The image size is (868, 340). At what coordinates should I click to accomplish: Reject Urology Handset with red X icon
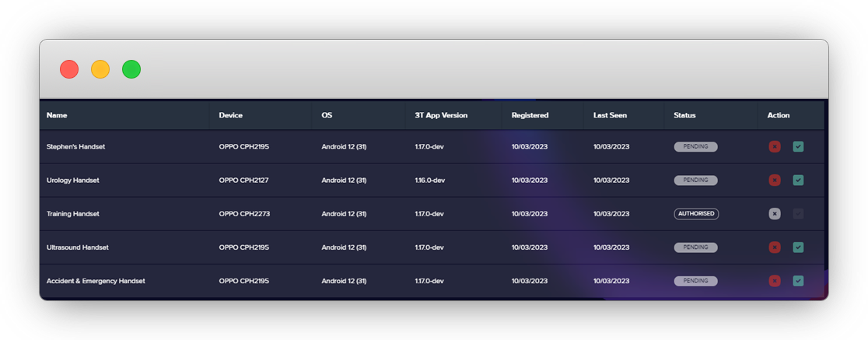click(775, 180)
